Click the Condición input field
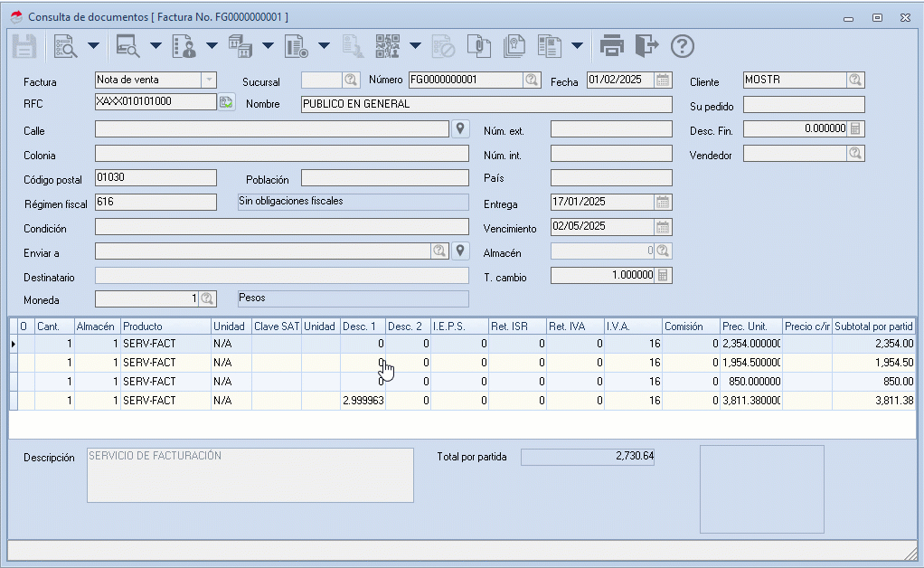 (282, 227)
